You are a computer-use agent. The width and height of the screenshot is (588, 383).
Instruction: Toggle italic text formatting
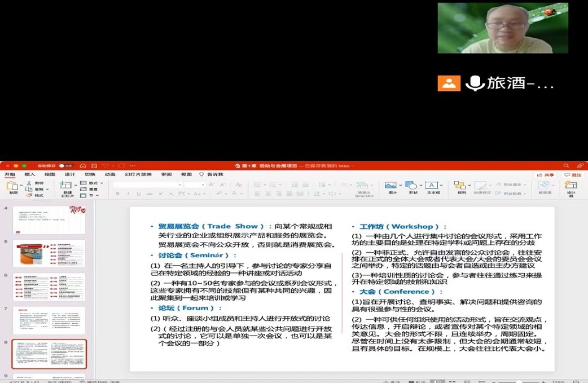point(128,193)
